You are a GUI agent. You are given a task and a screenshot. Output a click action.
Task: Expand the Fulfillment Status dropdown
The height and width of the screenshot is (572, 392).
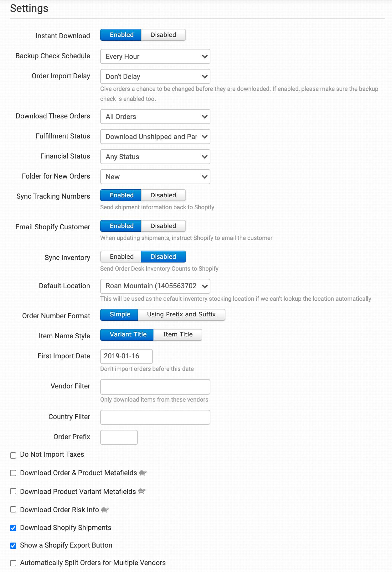coord(155,137)
